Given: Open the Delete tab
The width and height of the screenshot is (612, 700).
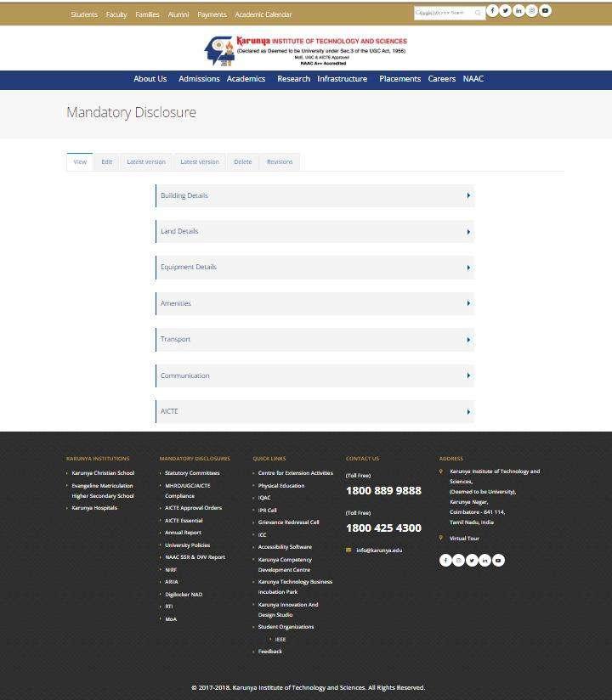Looking at the screenshot, I should [x=243, y=161].
